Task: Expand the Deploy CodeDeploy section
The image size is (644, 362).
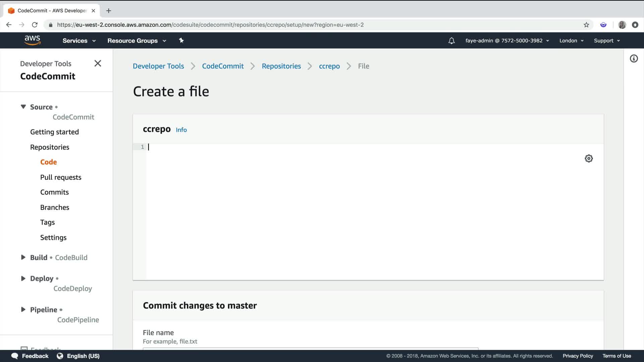Action: [x=23, y=279]
